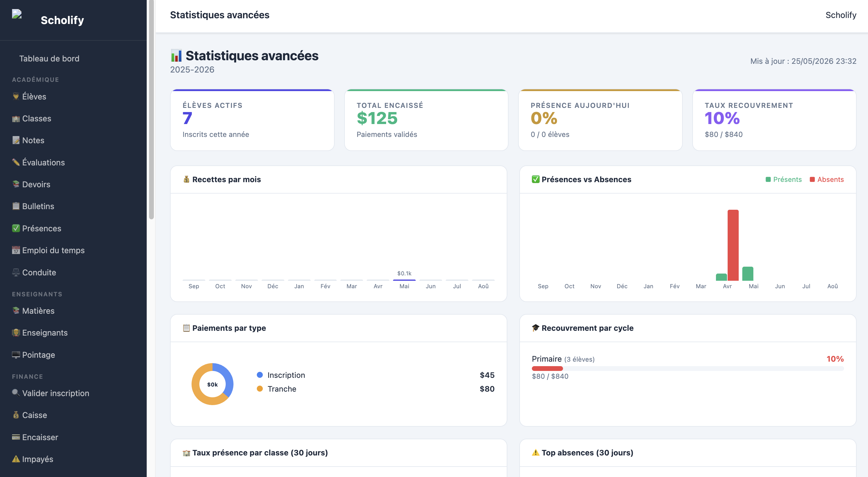This screenshot has width=868, height=477.
Task: Click the clipboard icon in Paiements par type
Action: [186, 328]
